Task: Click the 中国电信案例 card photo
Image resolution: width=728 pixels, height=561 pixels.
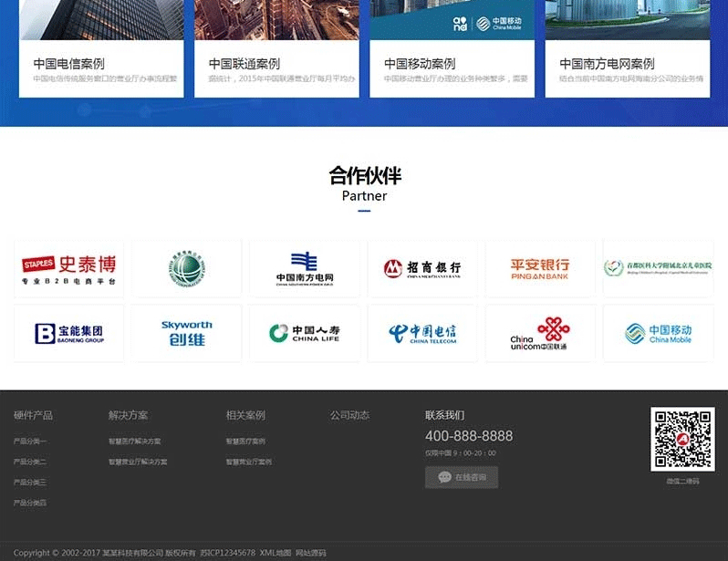Action: point(101,20)
